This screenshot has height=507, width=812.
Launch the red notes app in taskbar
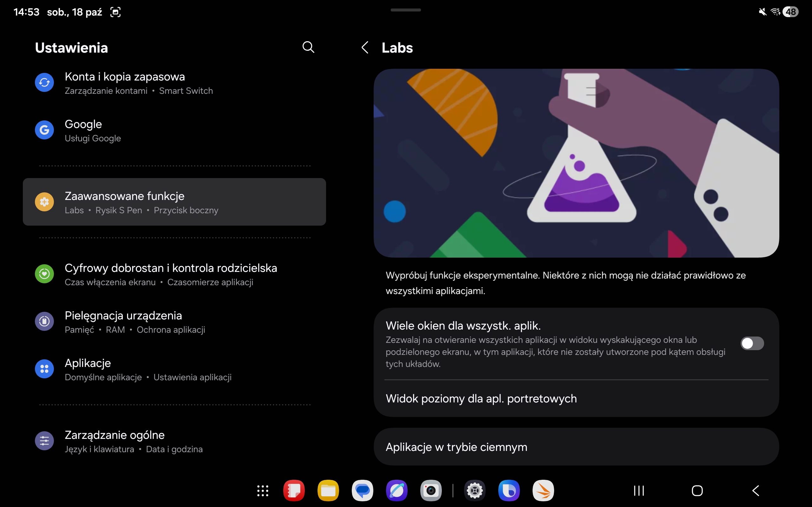pos(294,491)
